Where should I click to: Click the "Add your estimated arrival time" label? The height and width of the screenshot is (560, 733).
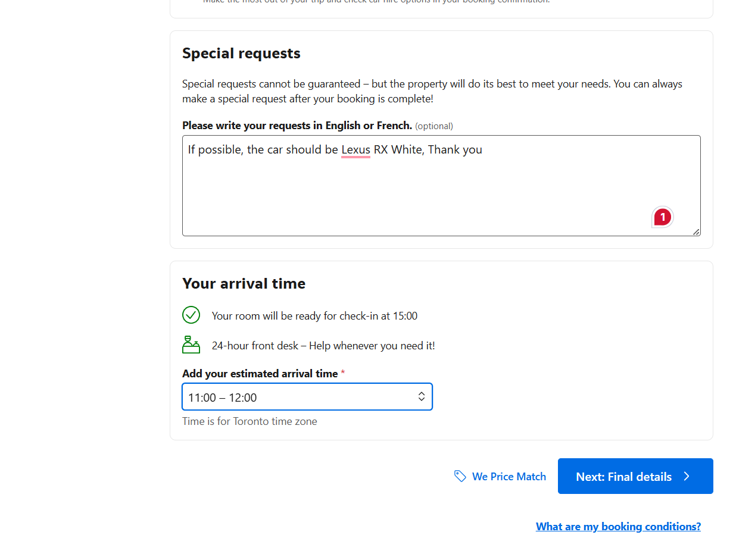(260, 374)
